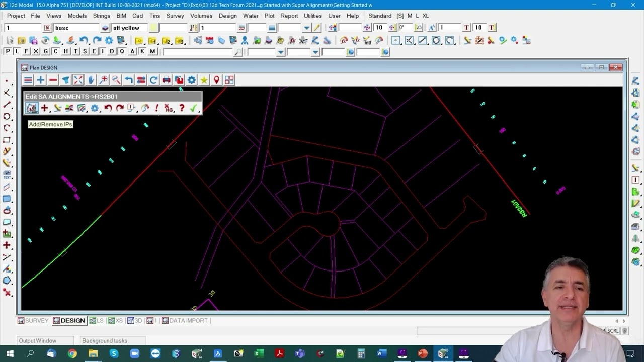Click the Zoom in magnifier icon
This screenshot has width=644, height=362.
click(104, 80)
